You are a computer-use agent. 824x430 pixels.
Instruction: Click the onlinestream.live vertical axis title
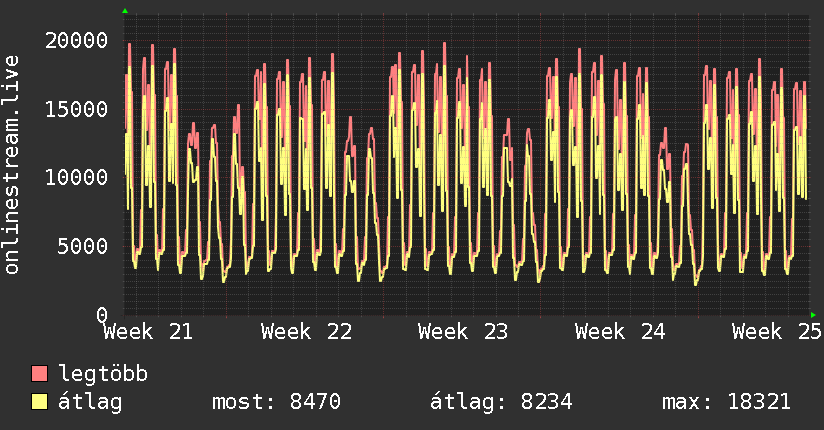11,165
